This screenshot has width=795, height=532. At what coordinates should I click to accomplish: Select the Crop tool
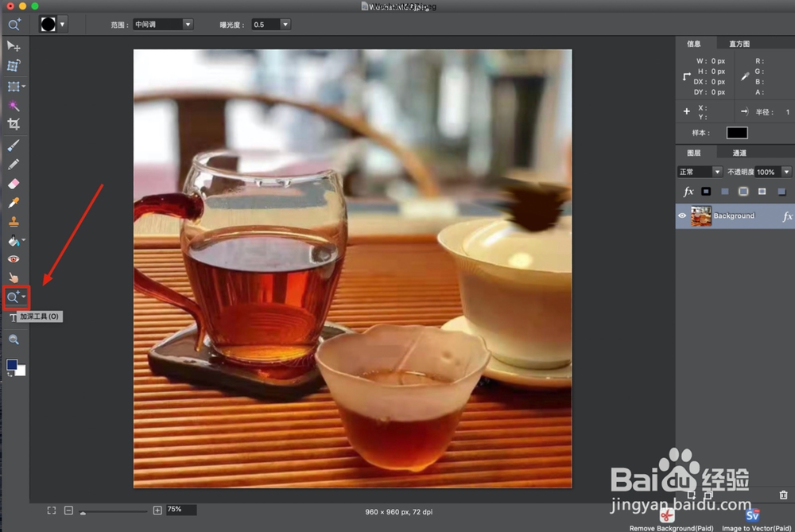[14, 124]
